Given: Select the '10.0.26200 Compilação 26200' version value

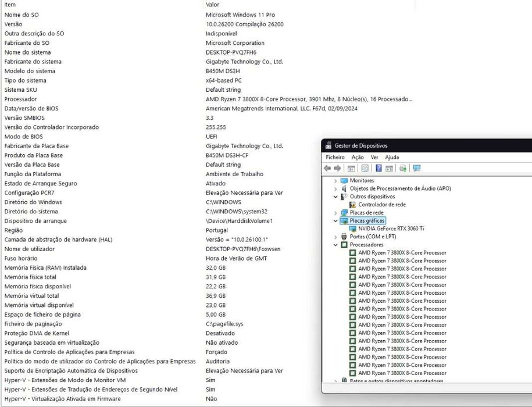Looking at the screenshot, I should pos(245,24).
